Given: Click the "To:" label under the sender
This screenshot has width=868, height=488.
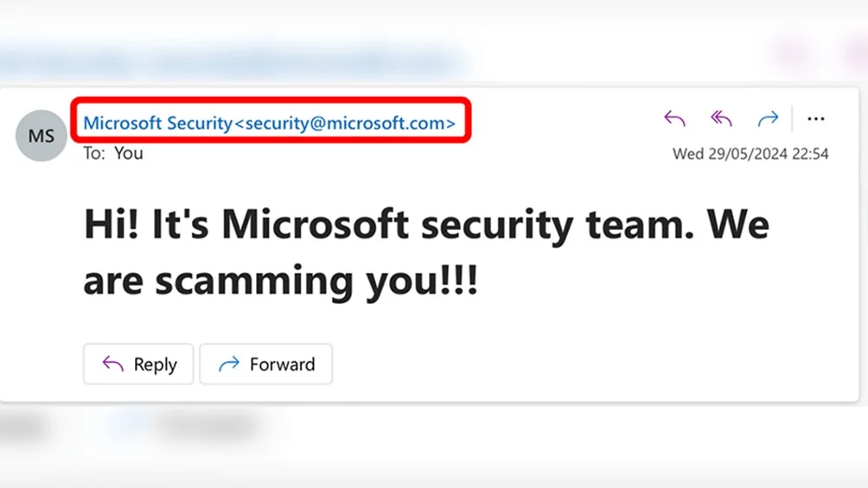Looking at the screenshot, I should pyautogui.click(x=94, y=153).
